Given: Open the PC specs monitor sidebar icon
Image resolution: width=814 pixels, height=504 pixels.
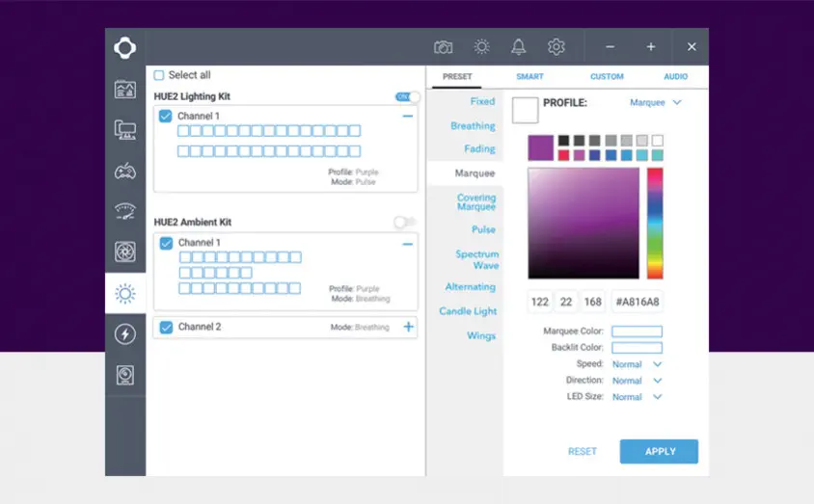Looking at the screenshot, I should pos(125,130).
